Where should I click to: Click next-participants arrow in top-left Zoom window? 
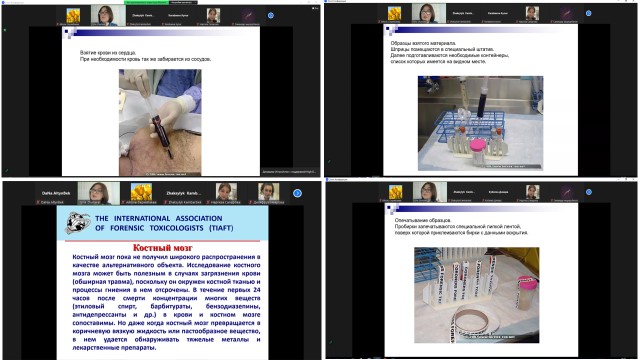click(x=271, y=16)
